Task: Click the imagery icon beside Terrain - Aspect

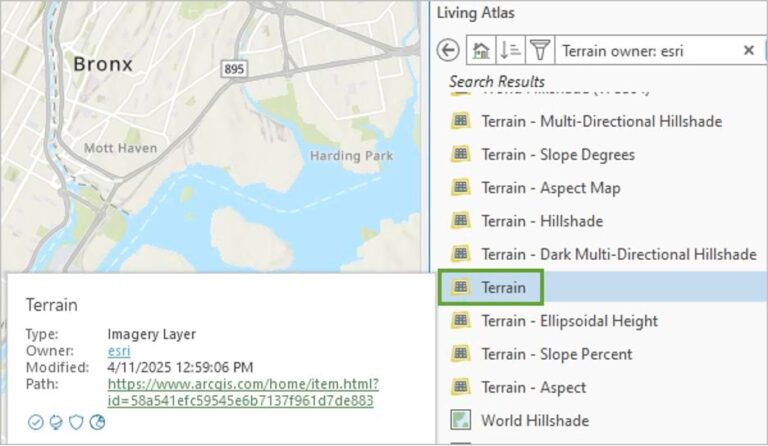Action: tap(460, 387)
